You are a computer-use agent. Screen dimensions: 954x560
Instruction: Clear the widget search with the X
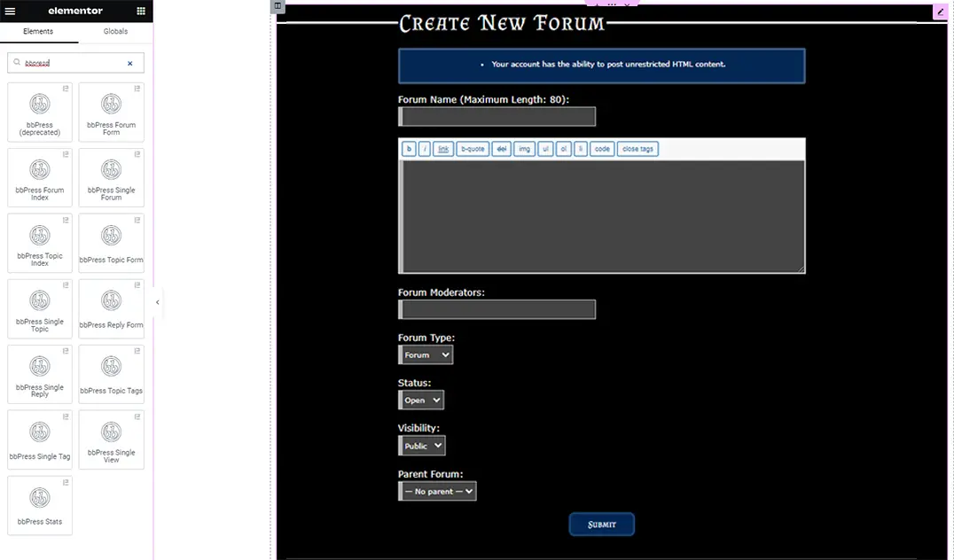click(129, 63)
